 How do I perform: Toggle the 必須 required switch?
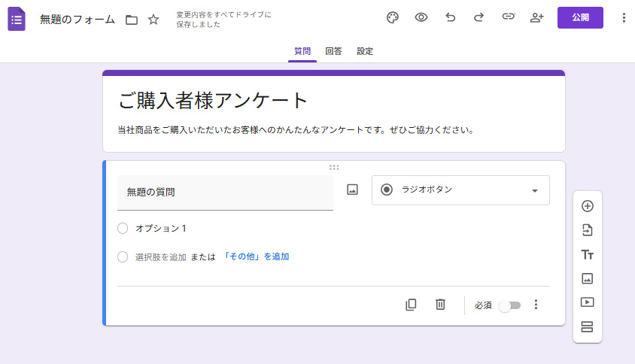click(509, 305)
